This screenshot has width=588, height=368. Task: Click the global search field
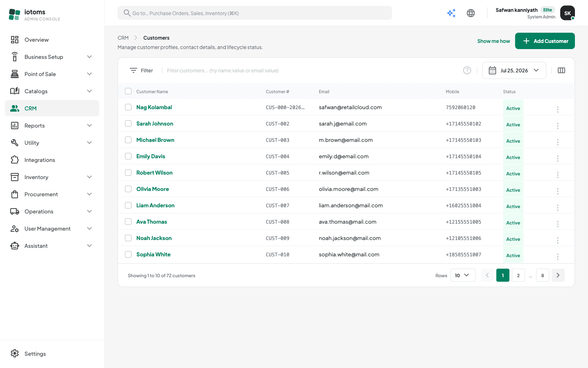coord(255,13)
